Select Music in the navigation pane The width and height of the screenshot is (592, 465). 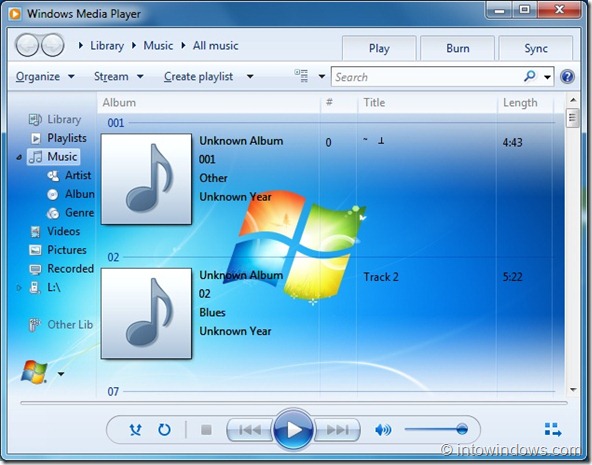[x=53, y=157]
